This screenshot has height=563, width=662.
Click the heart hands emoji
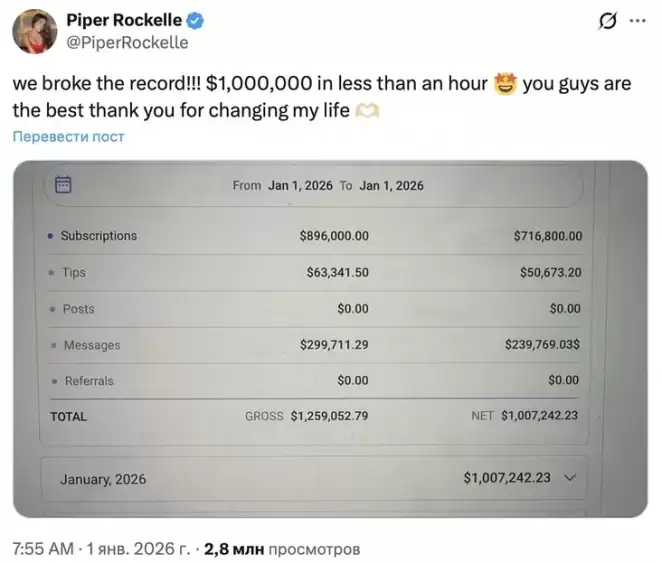pyautogui.click(x=367, y=110)
